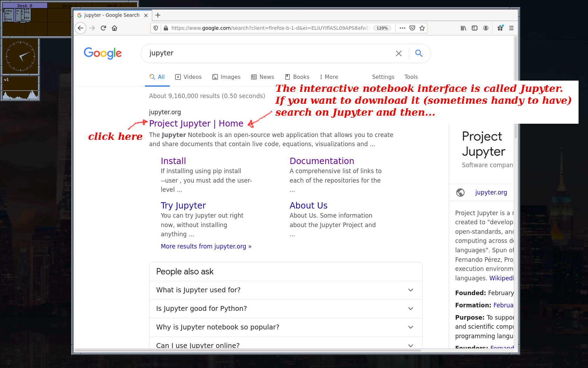
Task: Go to the Firefox home page
Action: 114,28
